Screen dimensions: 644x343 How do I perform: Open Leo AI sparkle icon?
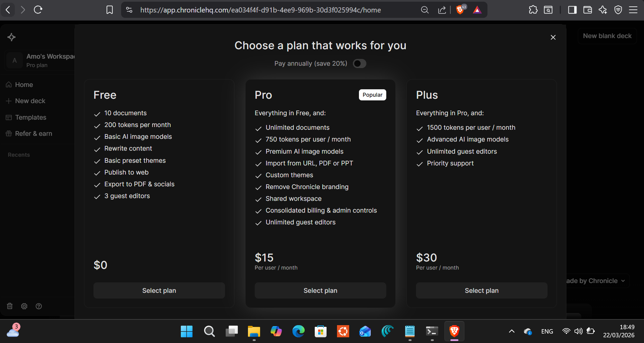point(603,10)
